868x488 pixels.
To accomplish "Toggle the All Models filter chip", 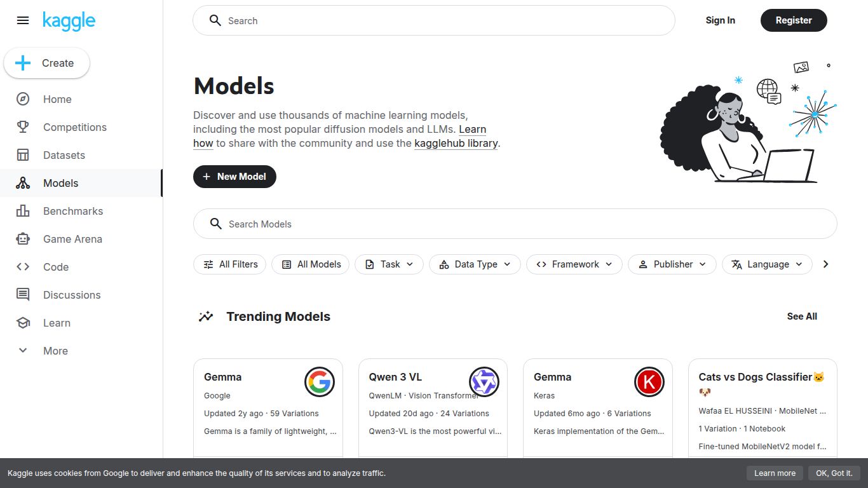I will [x=310, y=264].
